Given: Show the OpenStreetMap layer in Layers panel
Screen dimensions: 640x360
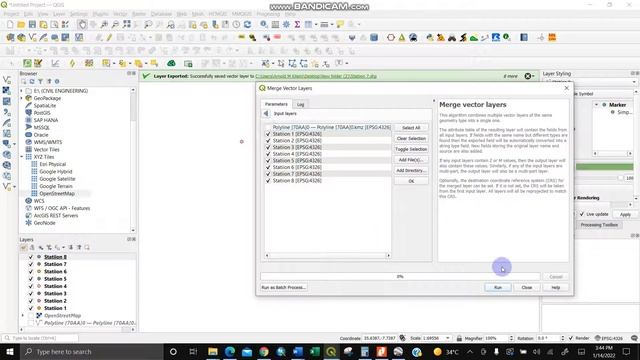Looking at the screenshot, I should pyautogui.click(x=31, y=316).
